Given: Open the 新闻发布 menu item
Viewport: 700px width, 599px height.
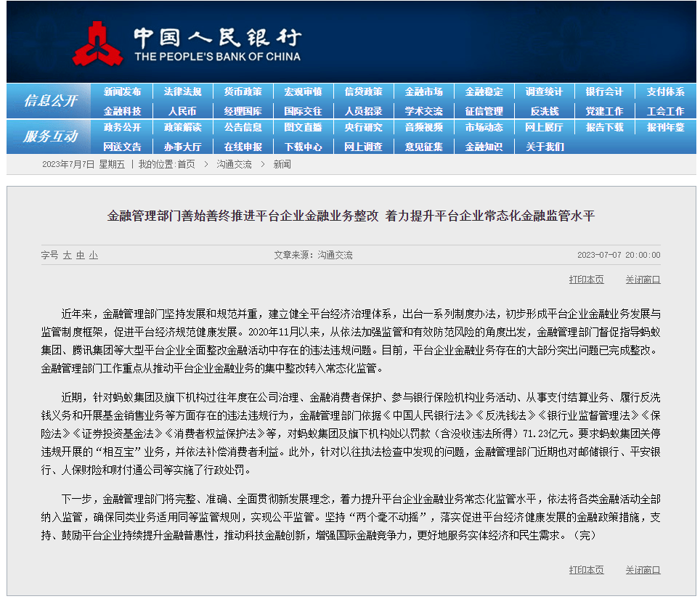Looking at the screenshot, I should pos(122,91).
